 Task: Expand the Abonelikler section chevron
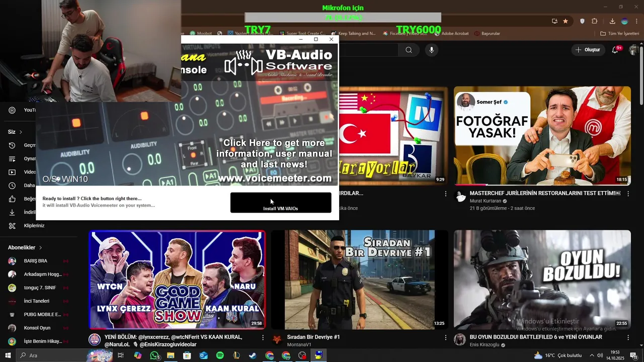pos(40,247)
